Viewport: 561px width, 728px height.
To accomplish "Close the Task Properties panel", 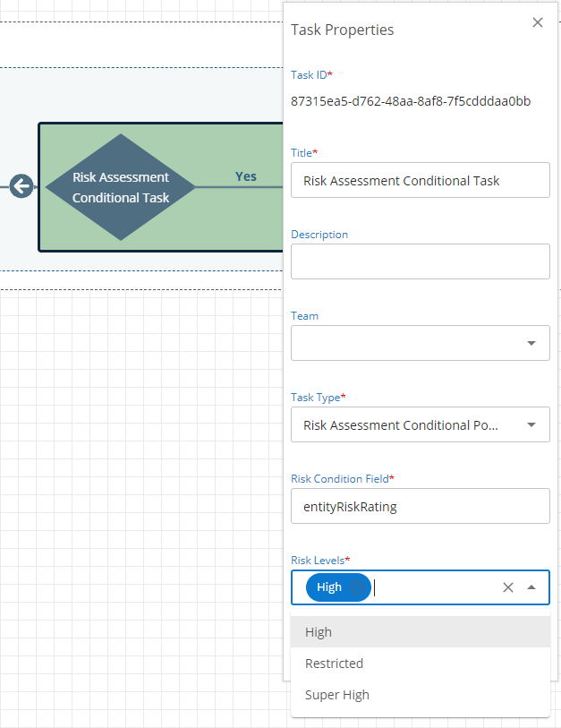I will (x=538, y=23).
